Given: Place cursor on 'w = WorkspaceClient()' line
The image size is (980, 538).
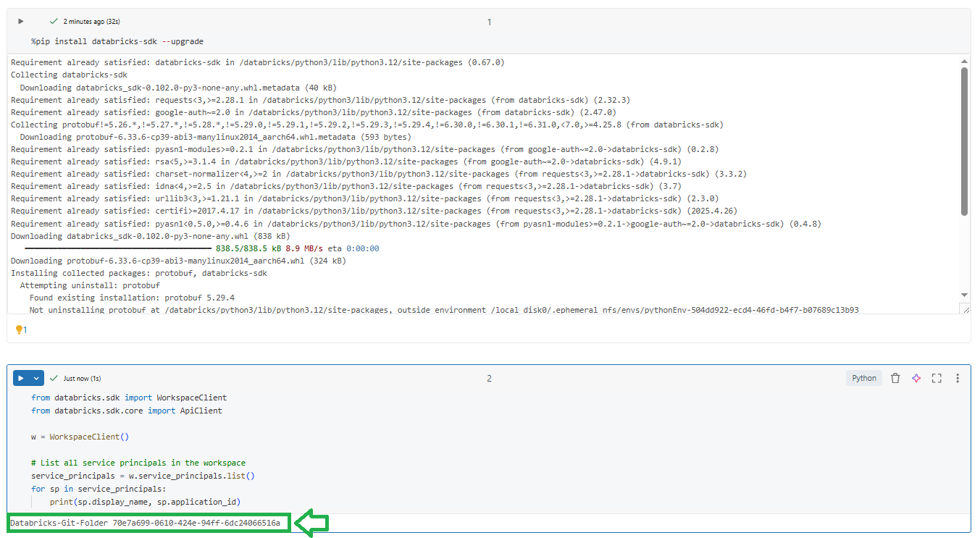Looking at the screenshot, I should click(x=80, y=437).
